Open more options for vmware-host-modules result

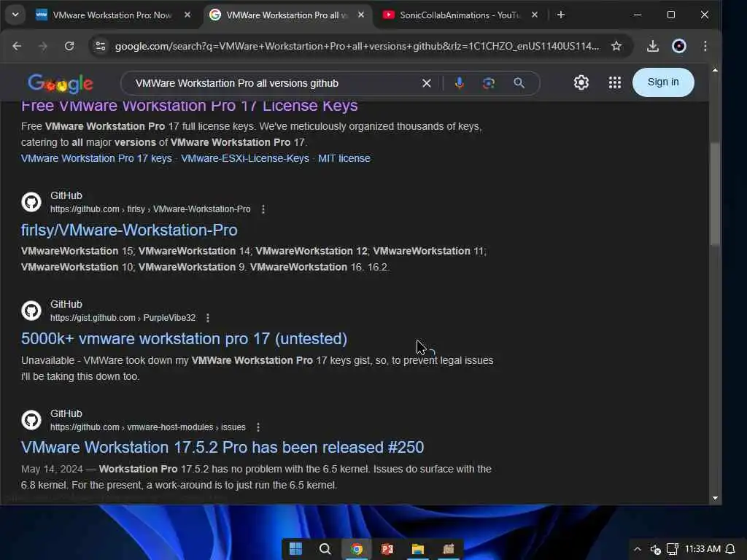coord(258,427)
